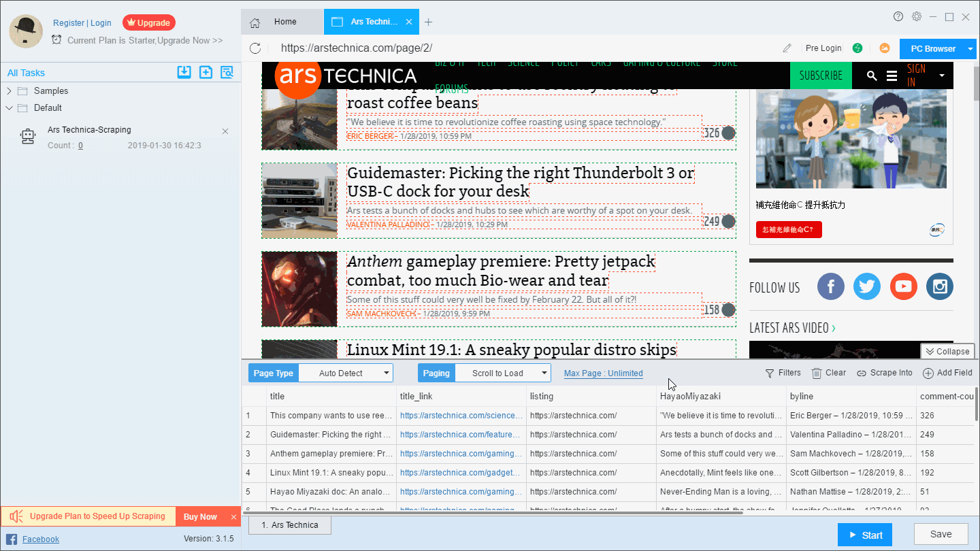
Task: Switch to the Home tab
Action: point(282,22)
